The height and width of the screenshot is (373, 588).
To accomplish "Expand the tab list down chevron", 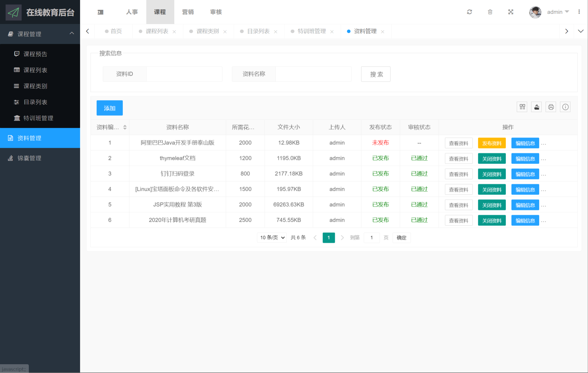I will click(581, 31).
